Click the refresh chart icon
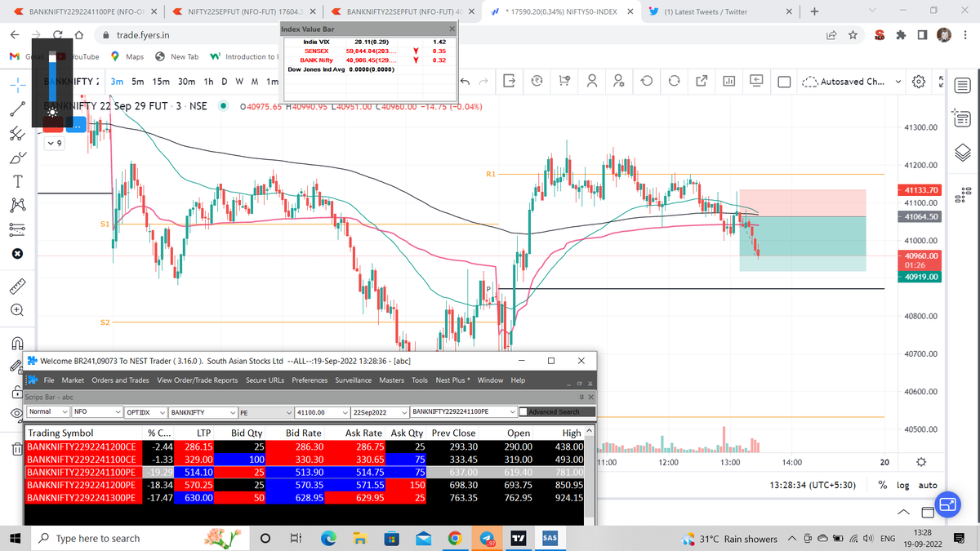980x551 pixels. 675,81
